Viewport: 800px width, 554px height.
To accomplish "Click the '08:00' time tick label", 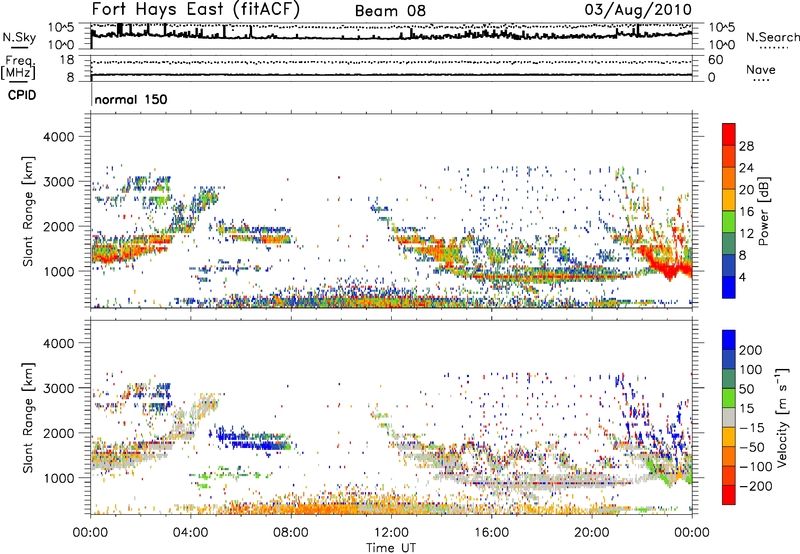I will pos(290,533).
